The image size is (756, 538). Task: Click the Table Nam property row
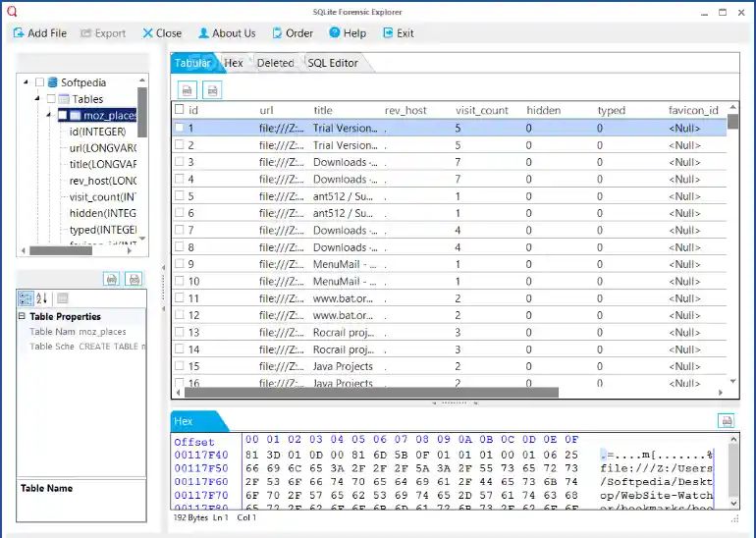pyautogui.click(x=81, y=332)
